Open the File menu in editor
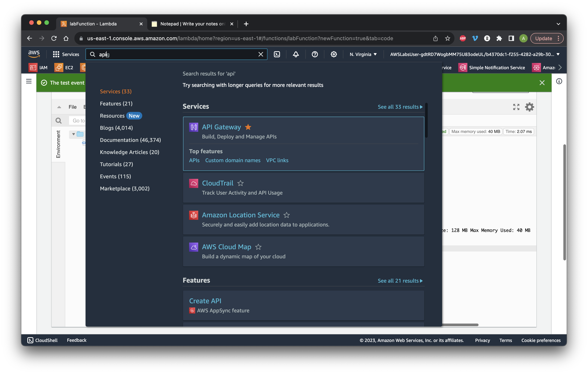The image size is (588, 374). (72, 107)
